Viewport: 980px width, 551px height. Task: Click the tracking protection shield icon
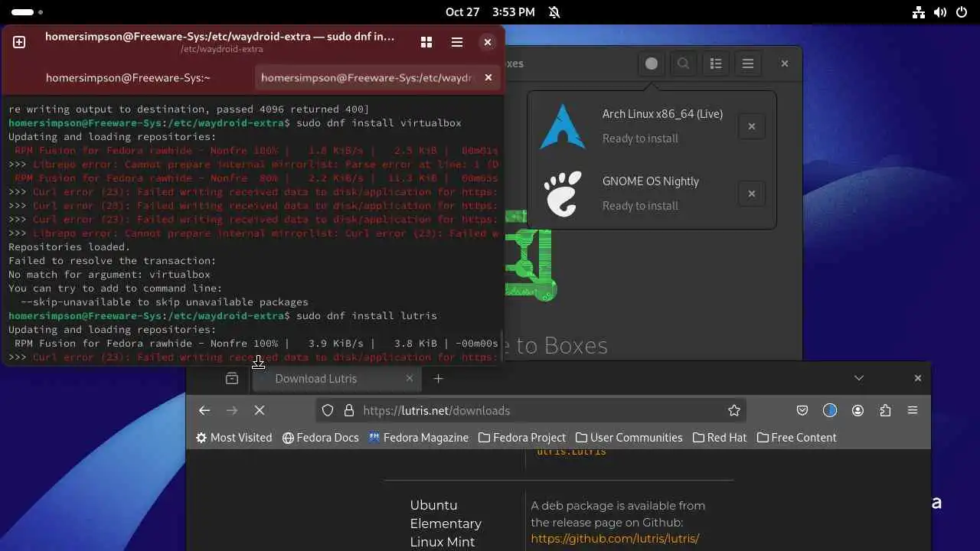click(328, 410)
